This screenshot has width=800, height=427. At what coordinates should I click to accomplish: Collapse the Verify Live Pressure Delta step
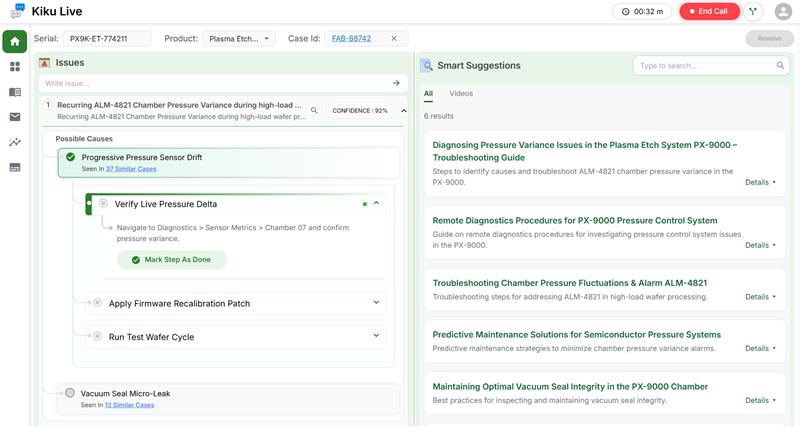click(x=376, y=204)
